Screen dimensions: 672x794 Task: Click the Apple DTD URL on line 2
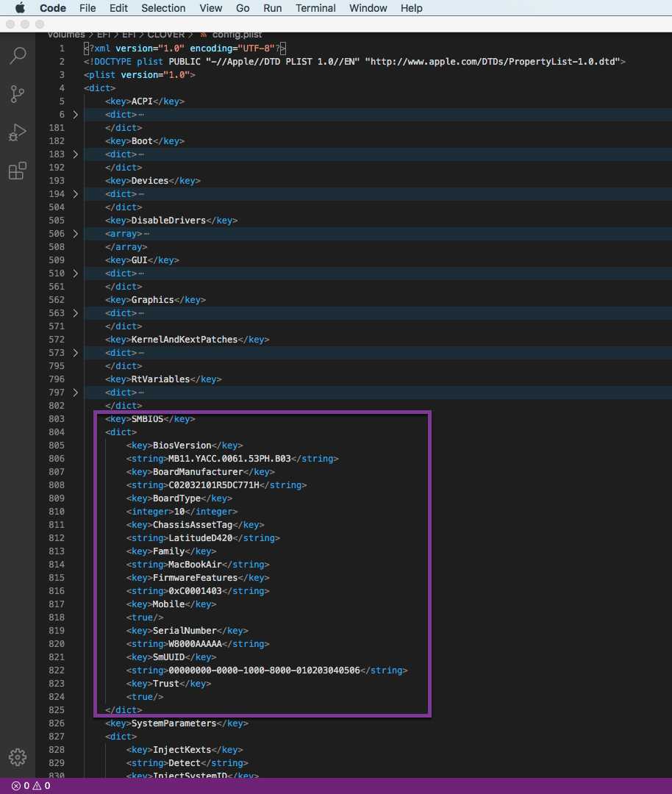click(x=492, y=61)
